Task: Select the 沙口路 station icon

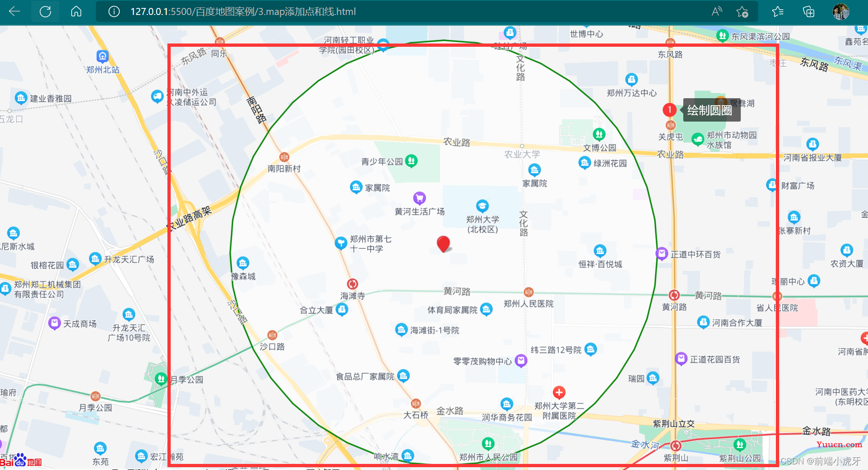Action: (272, 335)
